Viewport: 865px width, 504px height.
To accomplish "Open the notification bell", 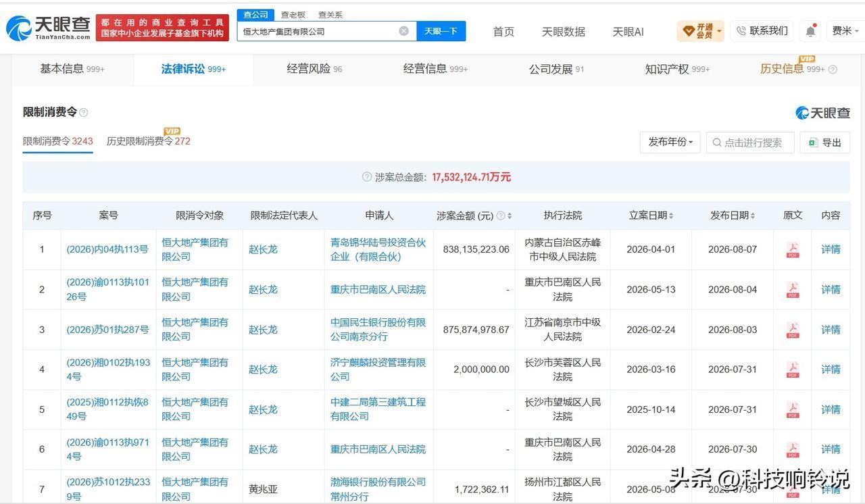I will (810, 31).
